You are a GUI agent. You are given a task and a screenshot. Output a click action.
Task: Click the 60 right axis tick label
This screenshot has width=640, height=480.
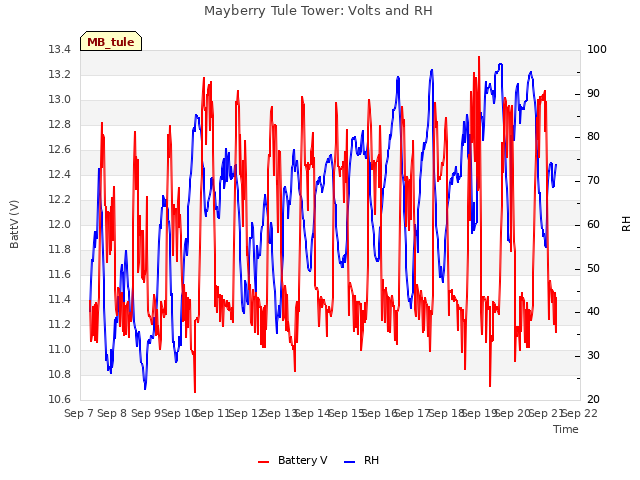593,224
